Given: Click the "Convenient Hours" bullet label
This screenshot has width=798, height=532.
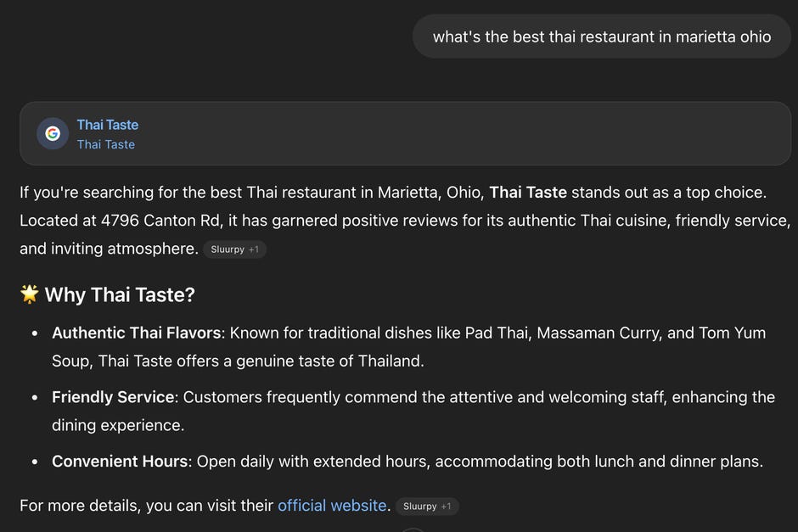Looking at the screenshot, I should [x=120, y=462].
